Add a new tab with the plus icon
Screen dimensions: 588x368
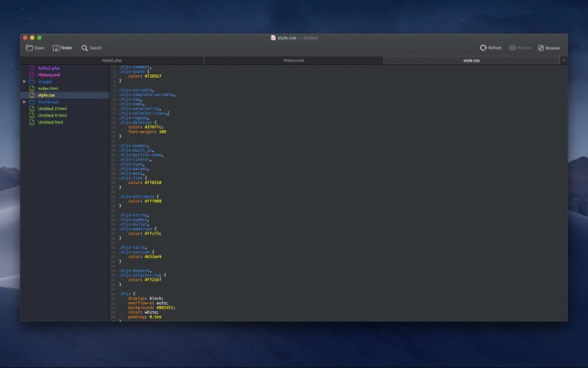click(x=562, y=60)
